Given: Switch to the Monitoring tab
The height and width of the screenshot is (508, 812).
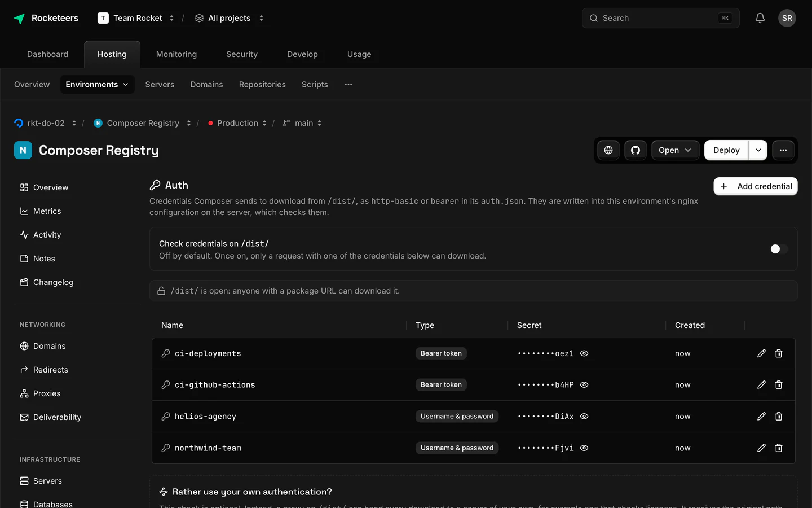Looking at the screenshot, I should (176, 54).
